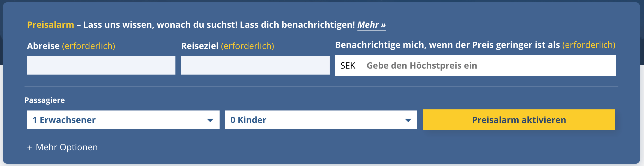The width and height of the screenshot is (644, 166).
Task: Open the "1 Erwachsener" passenger dropdown
Action: tap(117, 120)
